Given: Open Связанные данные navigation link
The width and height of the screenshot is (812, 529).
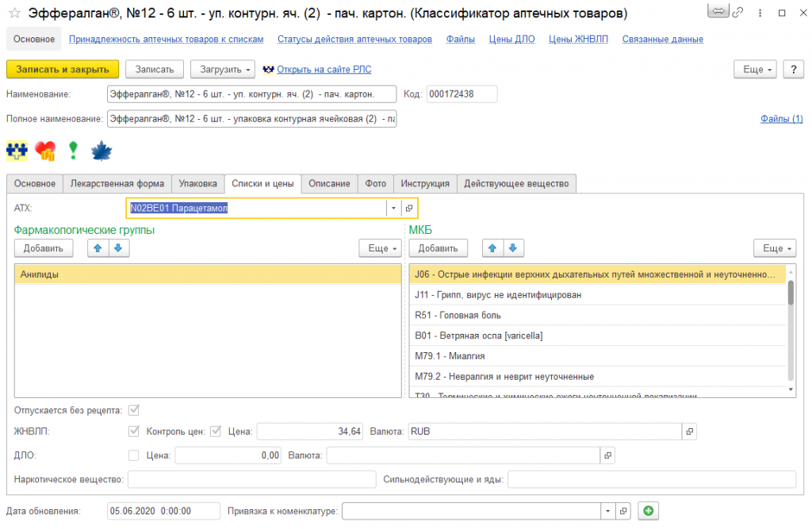Looking at the screenshot, I should pos(663,40).
